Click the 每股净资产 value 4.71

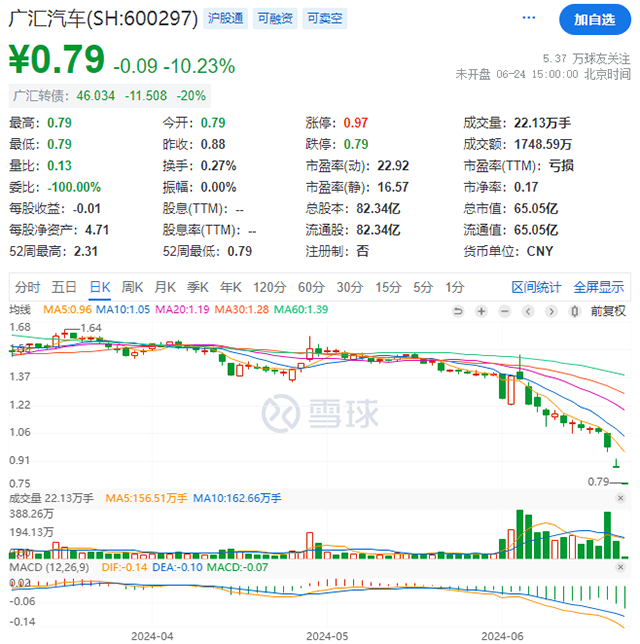pyautogui.click(x=97, y=230)
